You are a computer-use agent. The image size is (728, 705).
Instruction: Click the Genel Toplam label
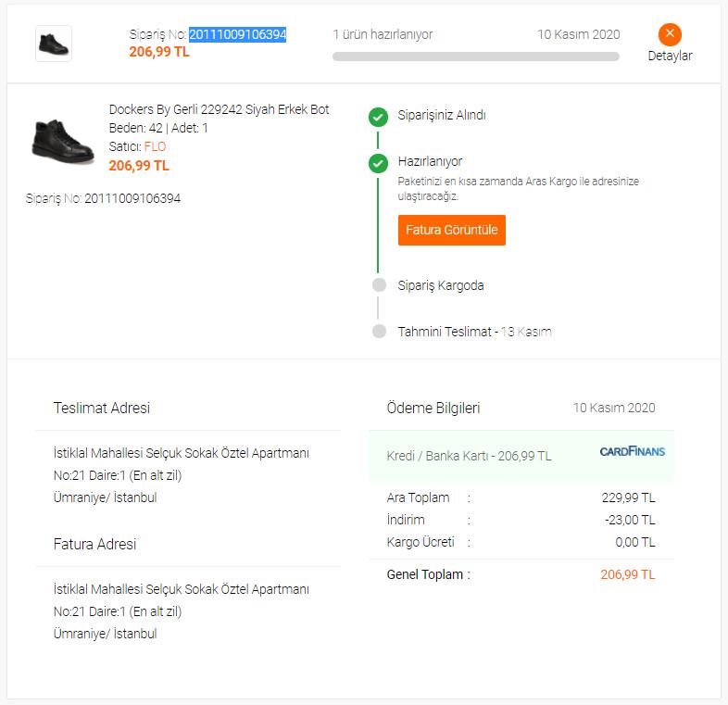pos(429,575)
